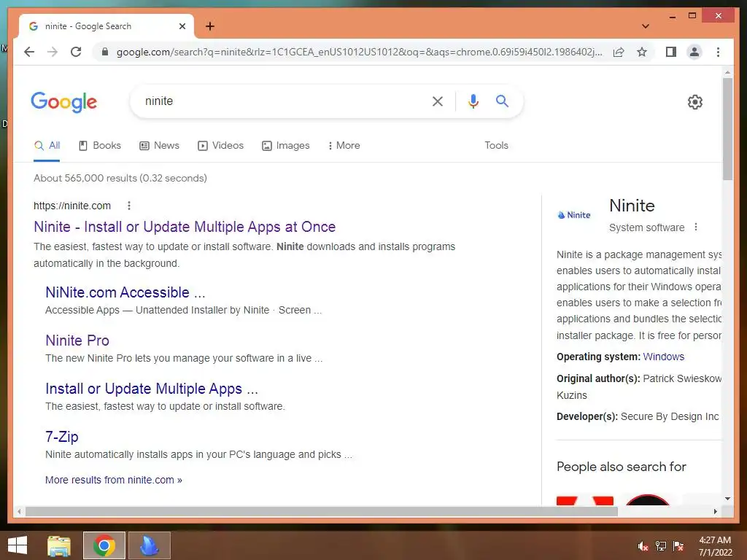
Task: Open the Windows Start menu
Action: (x=18, y=545)
